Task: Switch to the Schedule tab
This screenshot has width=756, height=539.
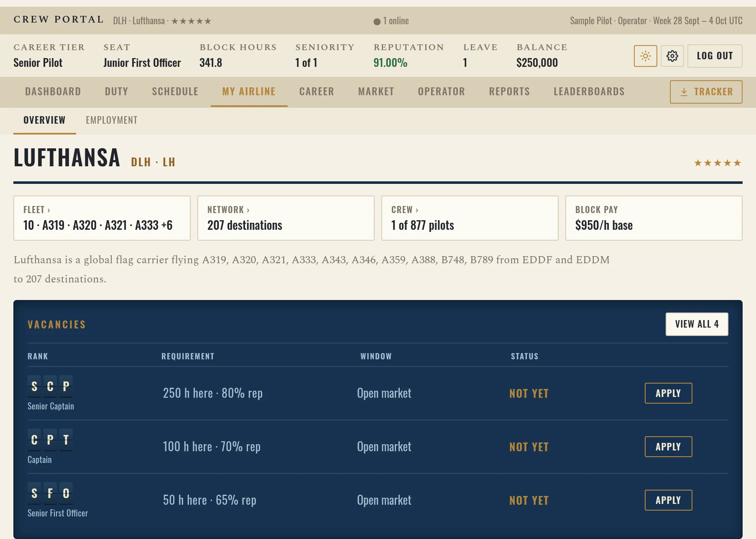Action: [x=175, y=92]
